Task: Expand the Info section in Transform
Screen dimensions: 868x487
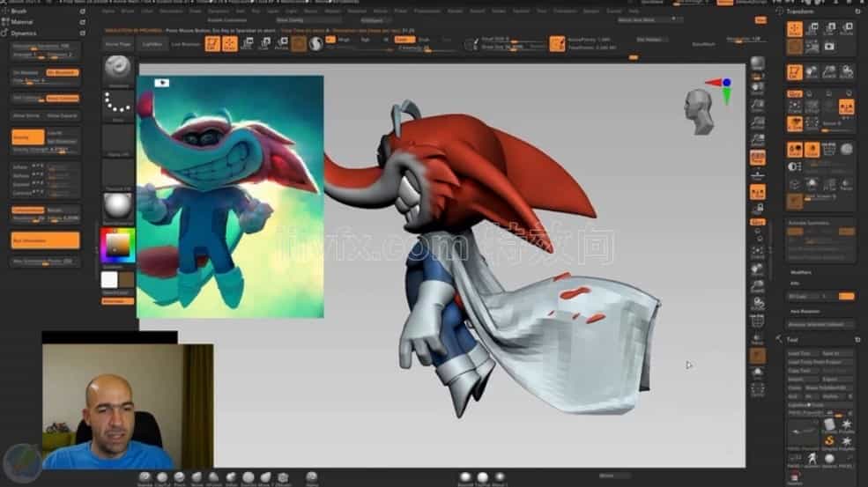Action: [x=795, y=284]
